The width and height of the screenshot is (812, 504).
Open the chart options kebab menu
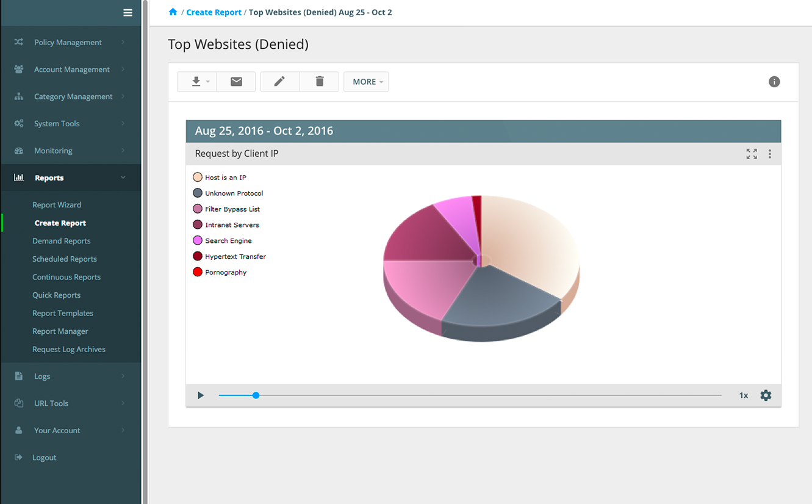[770, 154]
